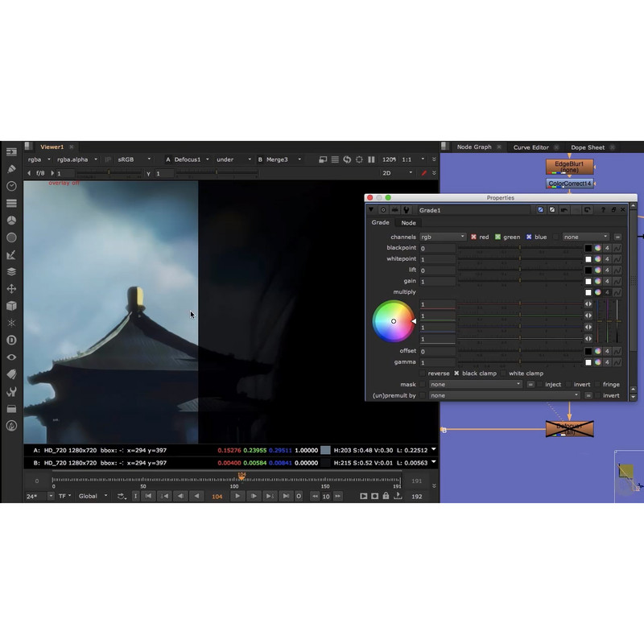The width and height of the screenshot is (644, 644).
Task: Disable the black clamp checkbox
Action: pos(456,374)
